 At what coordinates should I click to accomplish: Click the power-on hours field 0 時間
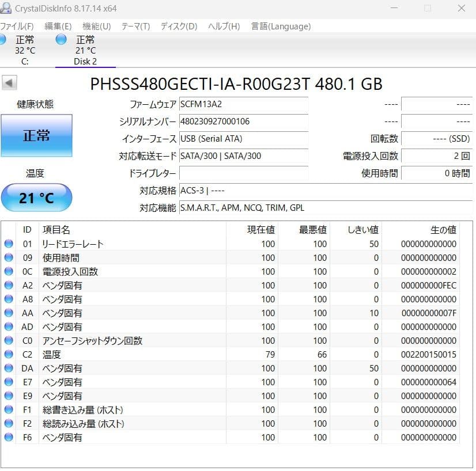[x=437, y=173]
